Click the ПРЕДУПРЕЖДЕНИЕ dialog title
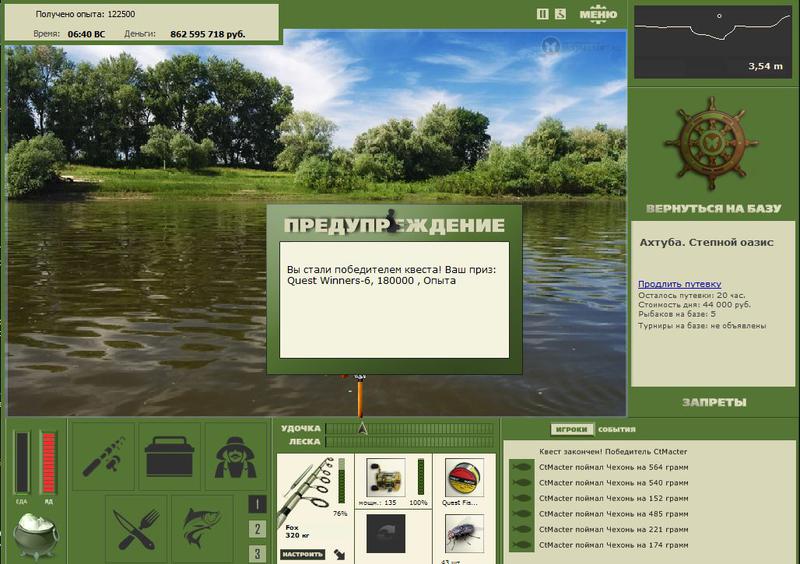The width and height of the screenshot is (800, 564). coord(394,225)
